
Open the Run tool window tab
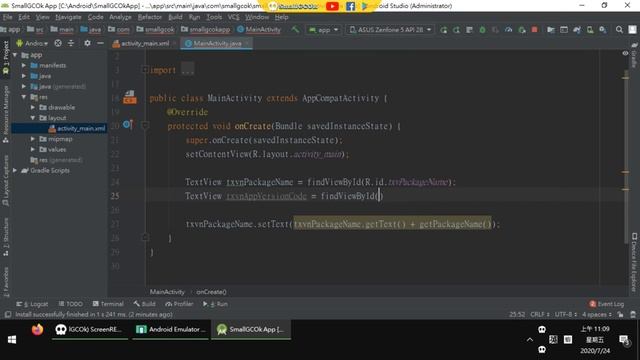(x=215, y=304)
